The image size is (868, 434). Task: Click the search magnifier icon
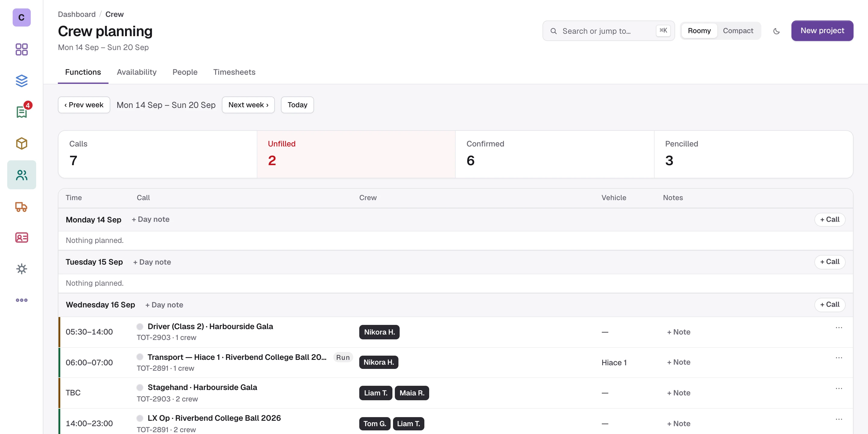click(554, 31)
